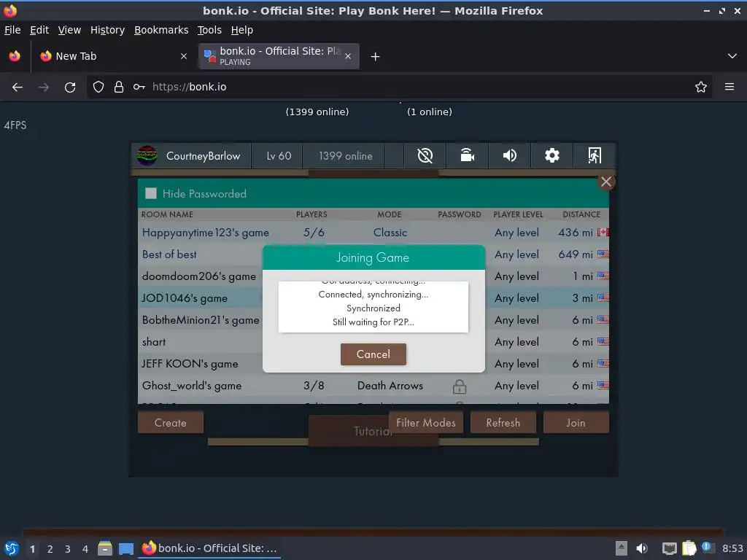Select Happyanytime123's game room
Screen dimensions: 747x560
[373, 233]
